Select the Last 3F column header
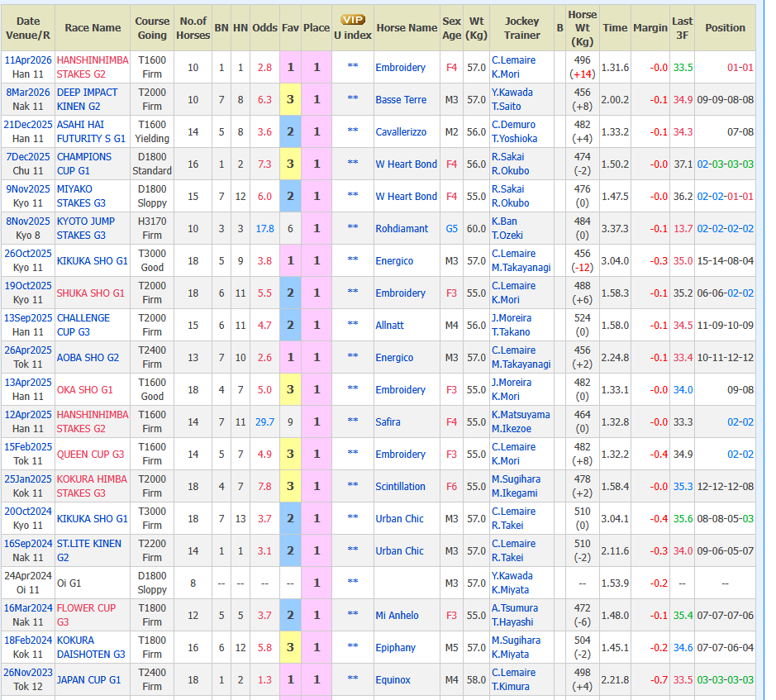The image size is (776, 700). [x=682, y=28]
